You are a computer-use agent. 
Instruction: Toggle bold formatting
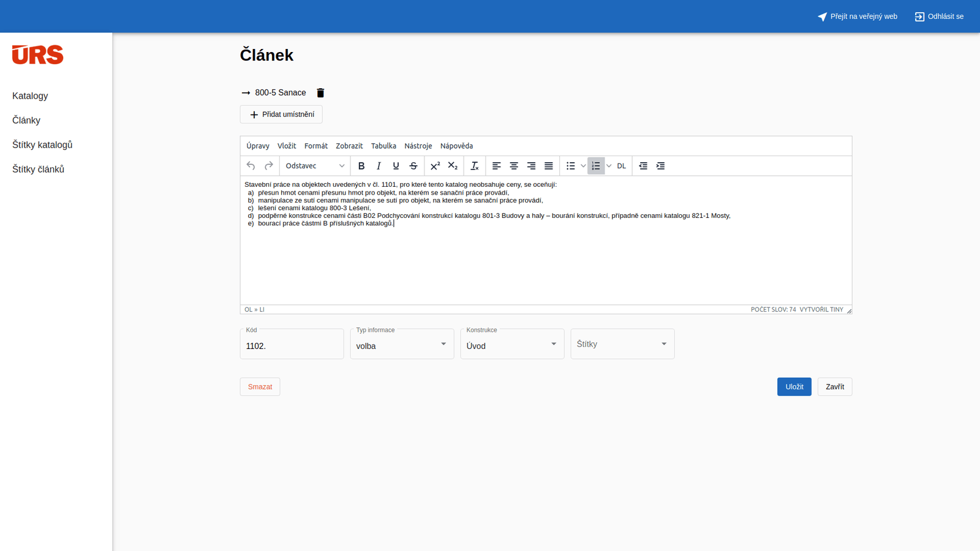(361, 166)
